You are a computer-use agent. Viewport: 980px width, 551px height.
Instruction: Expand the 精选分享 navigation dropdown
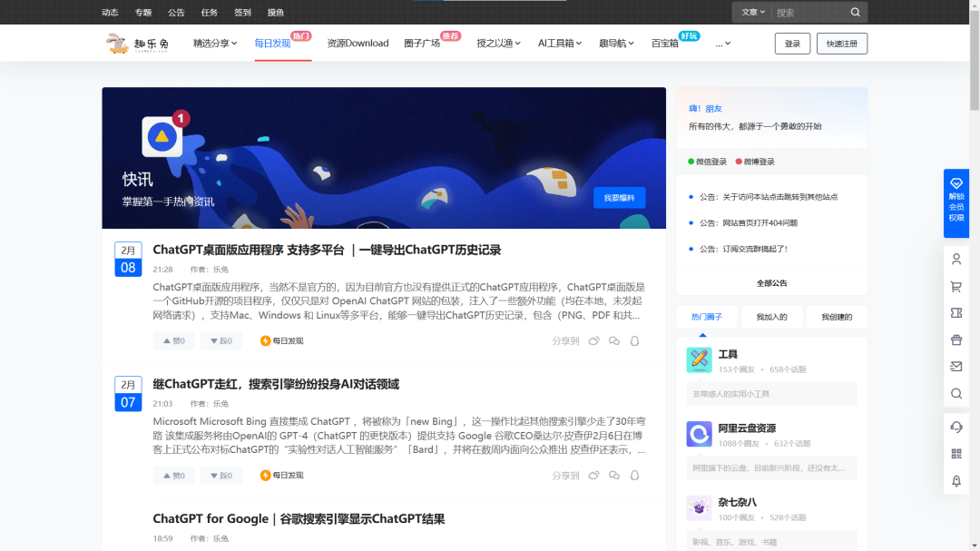point(215,44)
